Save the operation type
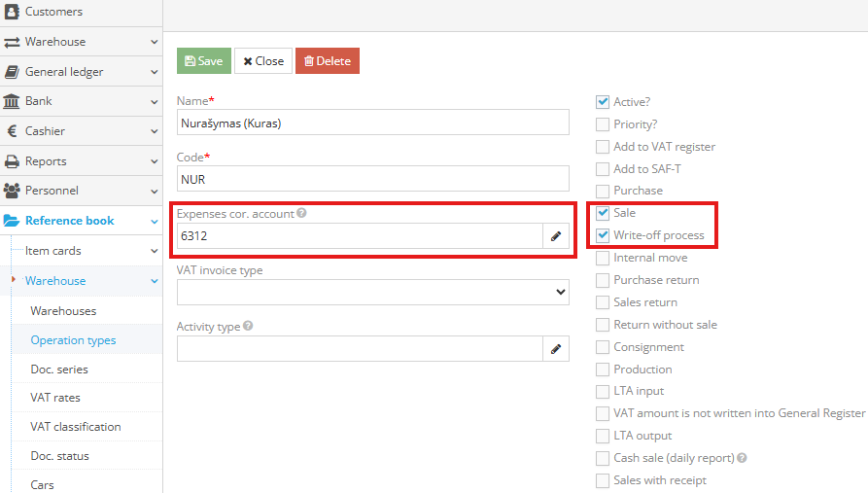This screenshot has height=493, width=868. click(204, 60)
